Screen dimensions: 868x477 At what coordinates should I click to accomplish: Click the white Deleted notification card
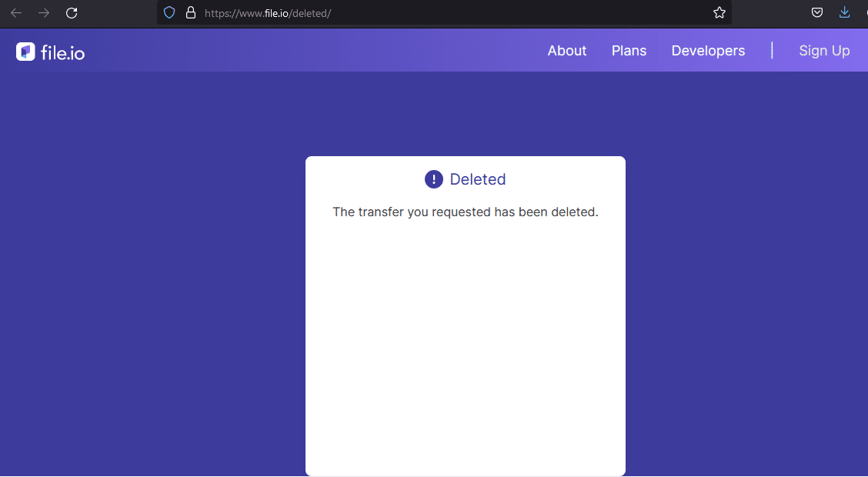point(465,346)
